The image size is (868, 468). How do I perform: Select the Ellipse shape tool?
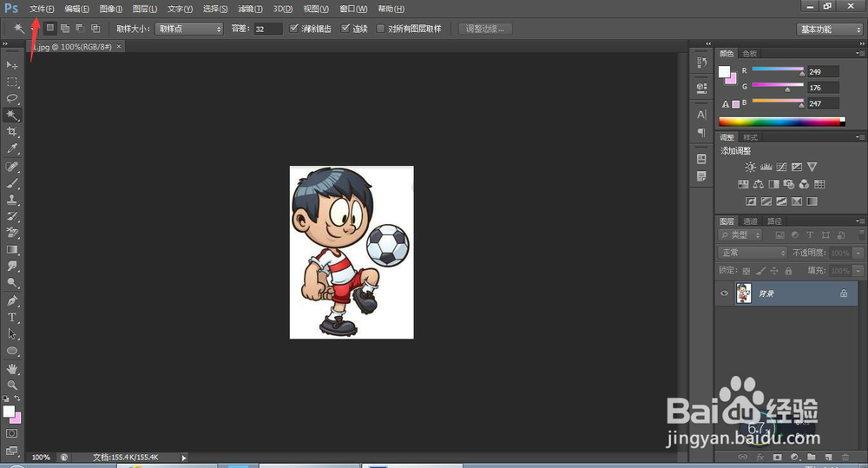pyautogui.click(x=11, y=351)
